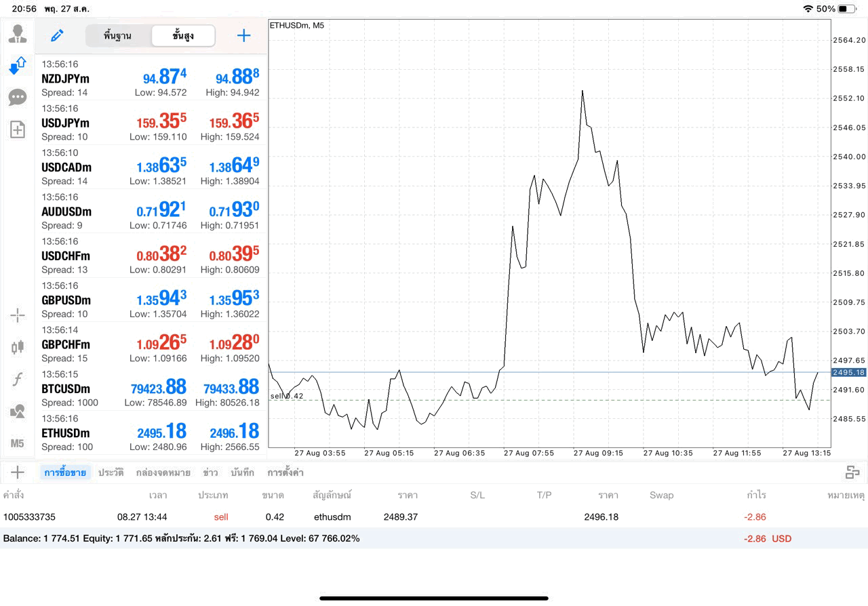Add new order with bottom plus button
This screenshot has height=606, width=868.
click(x=18, y=472)
